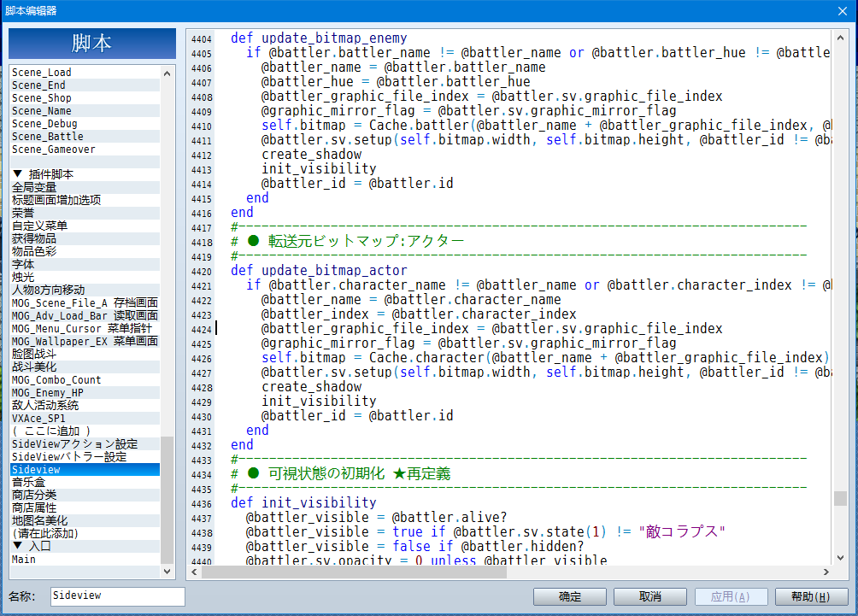Click the 名称 name input field
This screenshot has width=858, height=616.
pos(118,596)
